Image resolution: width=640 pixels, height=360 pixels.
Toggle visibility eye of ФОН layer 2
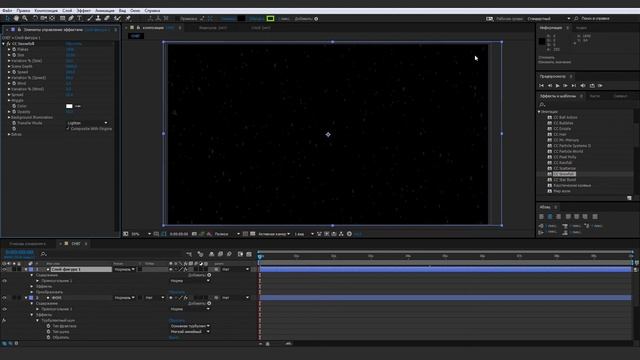point(4,298)
